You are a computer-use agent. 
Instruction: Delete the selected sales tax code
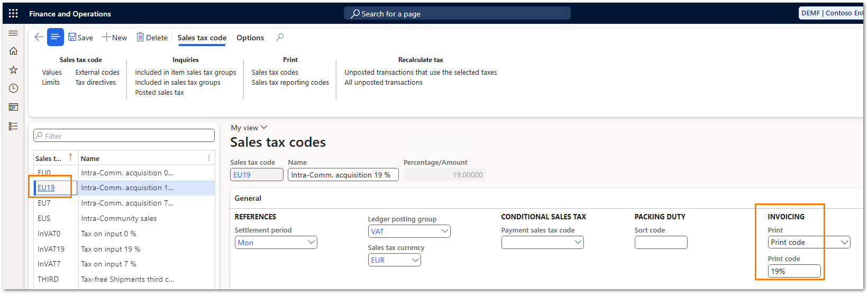point(152,37)
